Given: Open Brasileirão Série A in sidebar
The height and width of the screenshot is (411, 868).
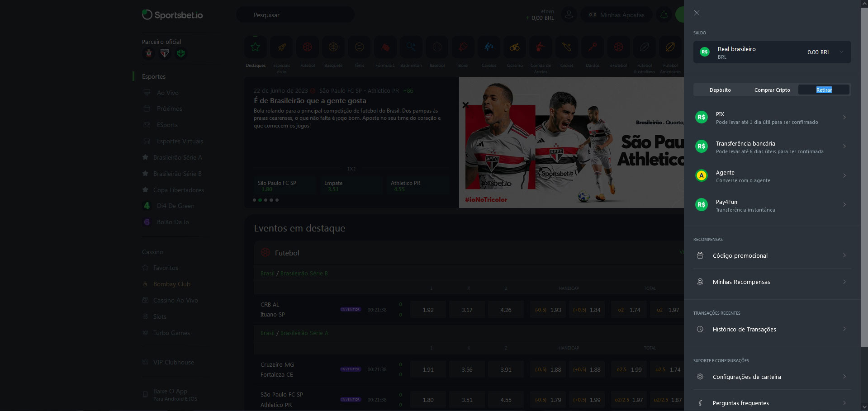Looking at the screenshot, I should point(178,157).
